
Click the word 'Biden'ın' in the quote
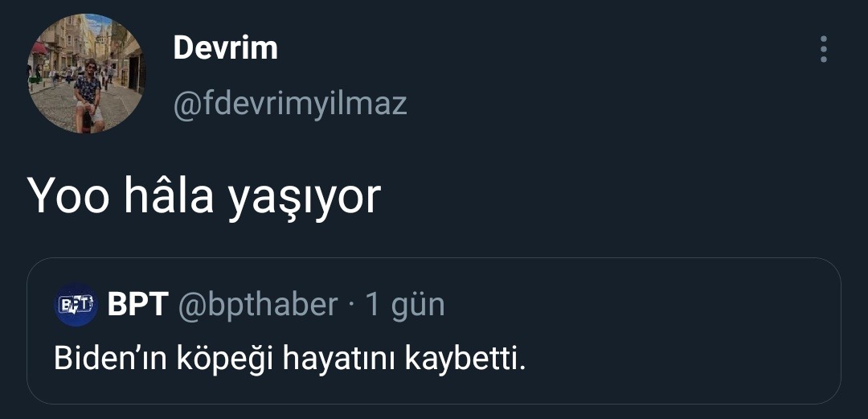tap(111, 359)
